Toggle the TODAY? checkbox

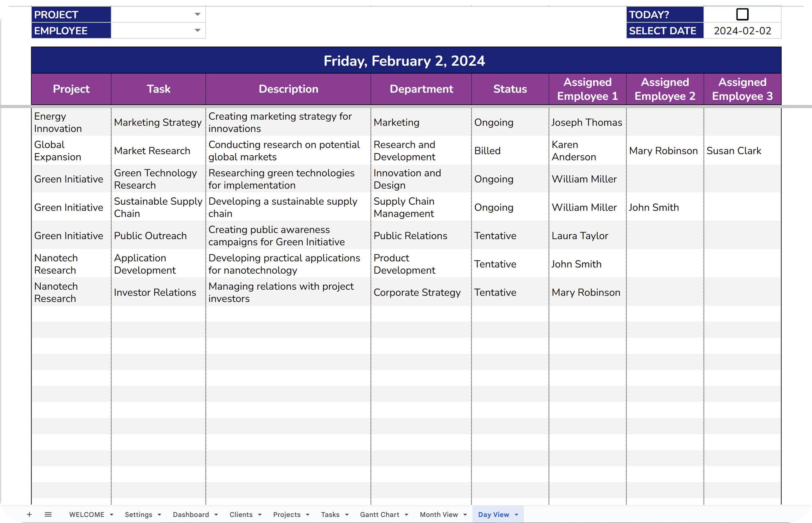point(742,15)
